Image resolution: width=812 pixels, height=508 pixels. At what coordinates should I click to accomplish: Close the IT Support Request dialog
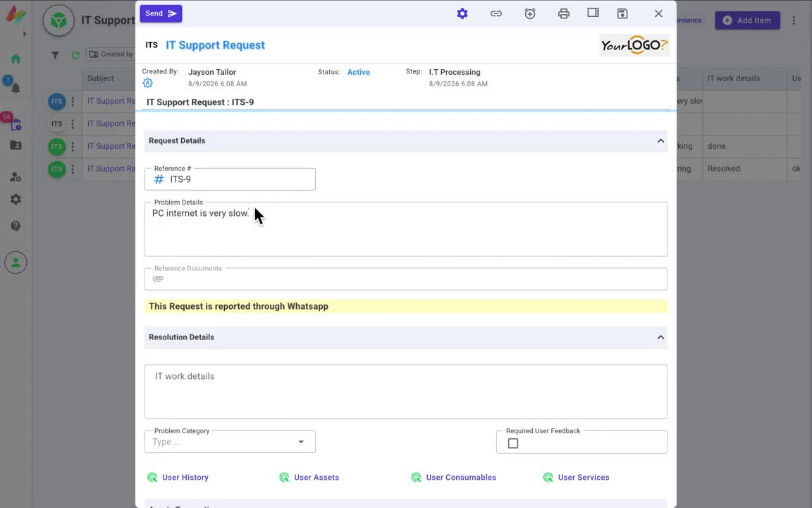click(x=658, y=14)
